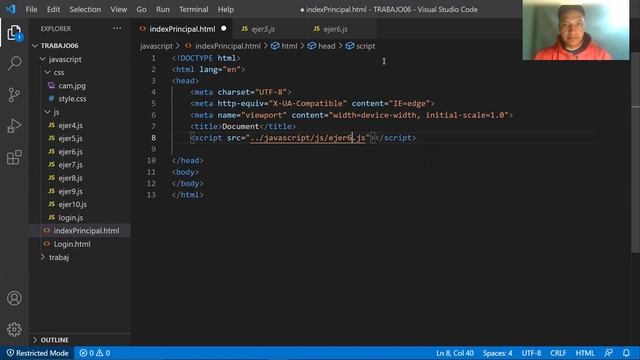
Task: Open the Edit menu
Action: [x=53, y=9]
